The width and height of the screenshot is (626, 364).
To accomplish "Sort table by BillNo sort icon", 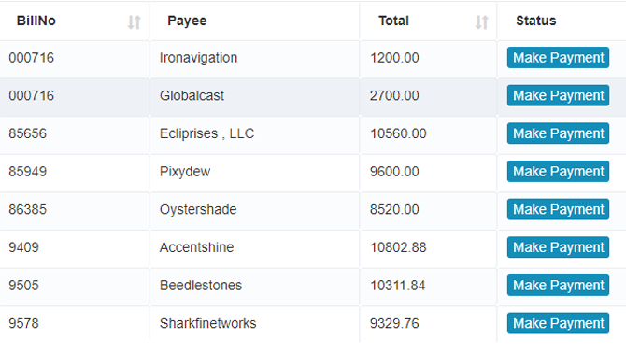I will (x=135, y=21).
